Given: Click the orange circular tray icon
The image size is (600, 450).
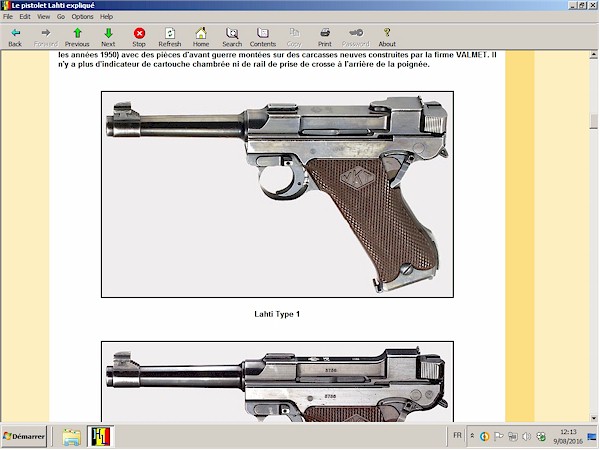Looking at the screenshot, I should (485, 436).
